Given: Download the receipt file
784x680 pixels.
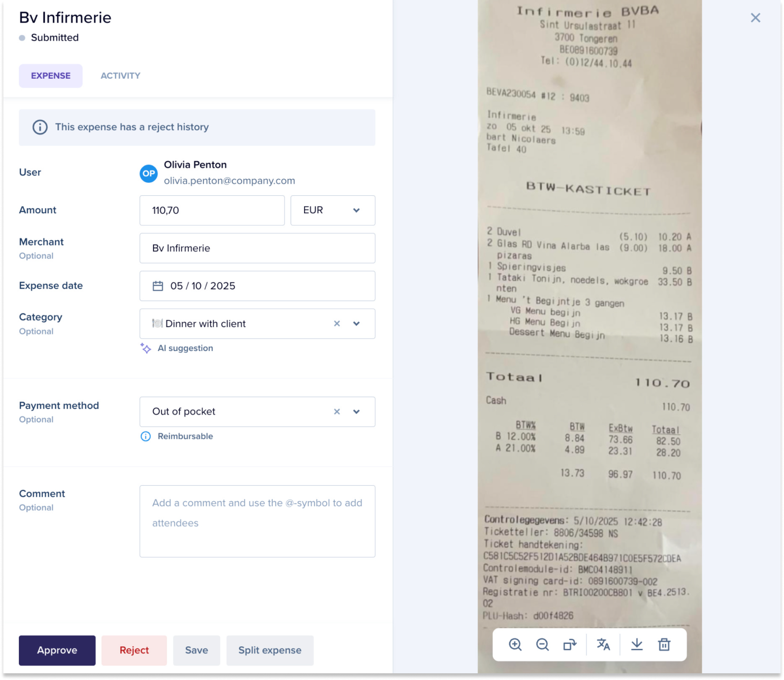Looking at the screenshot, I should tap(637, 644).
